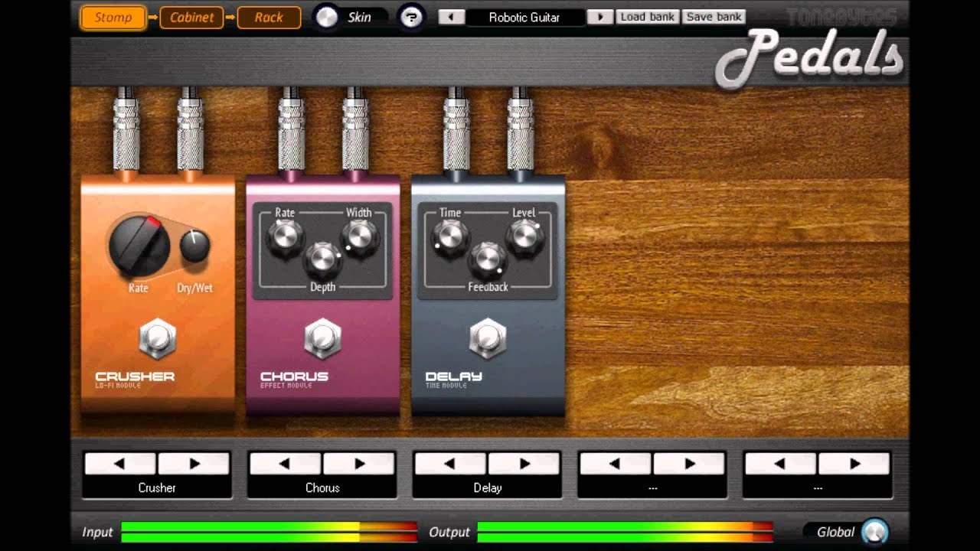
Task: Adjust the Chorus Width knob
Action: coord(359,237)
